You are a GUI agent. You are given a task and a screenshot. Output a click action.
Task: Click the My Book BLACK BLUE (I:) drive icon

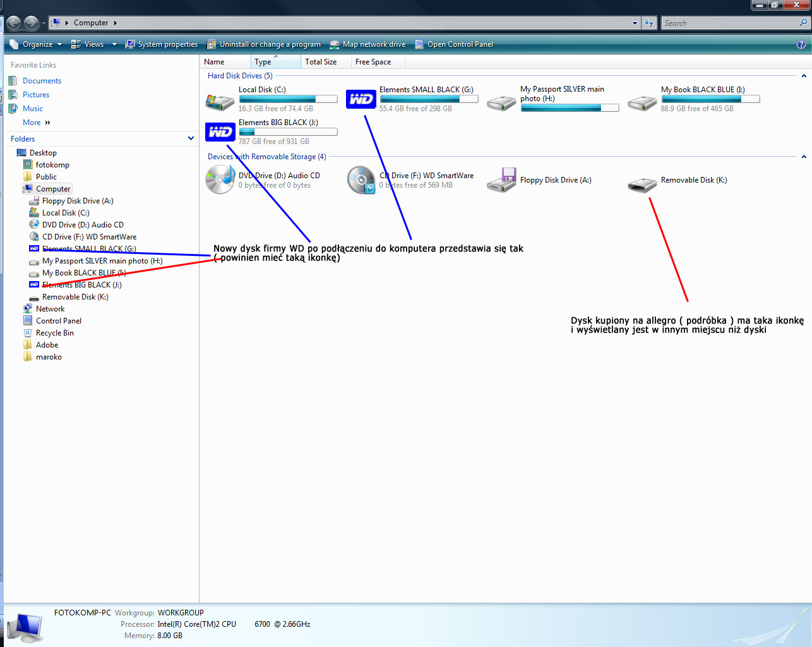(642, 103)
